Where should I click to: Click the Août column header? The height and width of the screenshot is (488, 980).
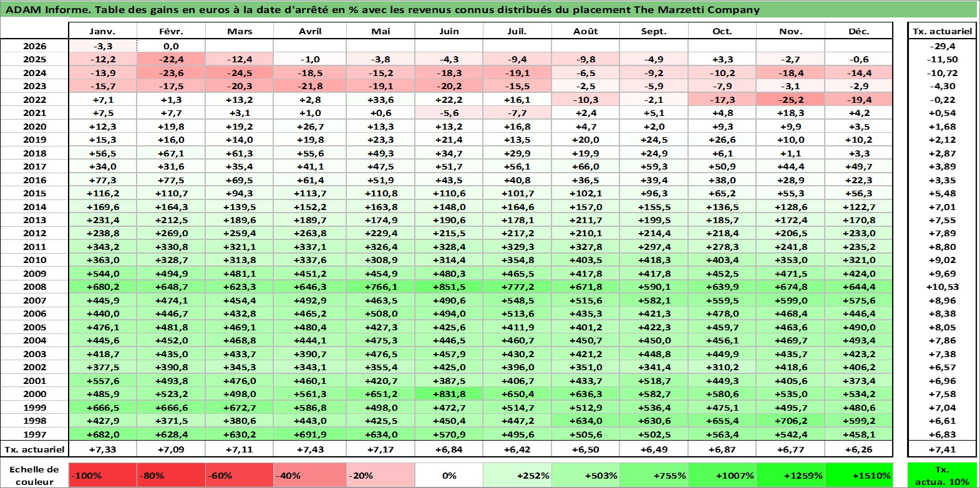585,31
